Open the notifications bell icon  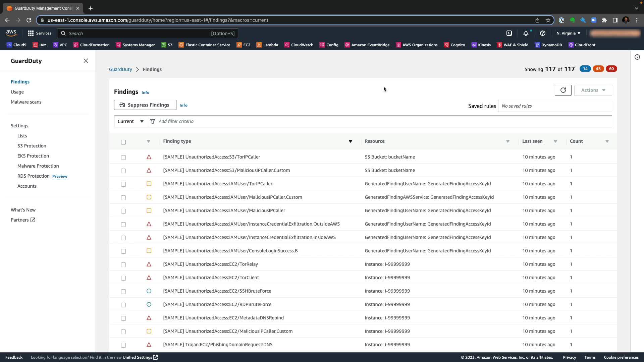click(x=526, y=33)
